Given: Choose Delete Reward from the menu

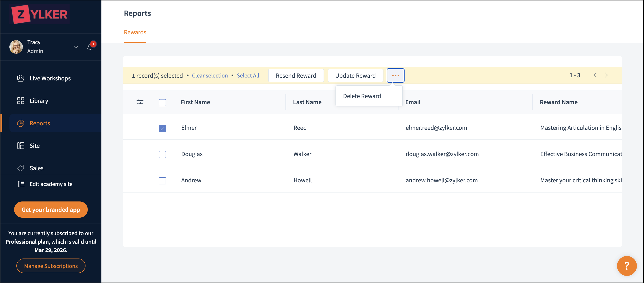Looking at the screenshot, I should (x=362, y=96).
